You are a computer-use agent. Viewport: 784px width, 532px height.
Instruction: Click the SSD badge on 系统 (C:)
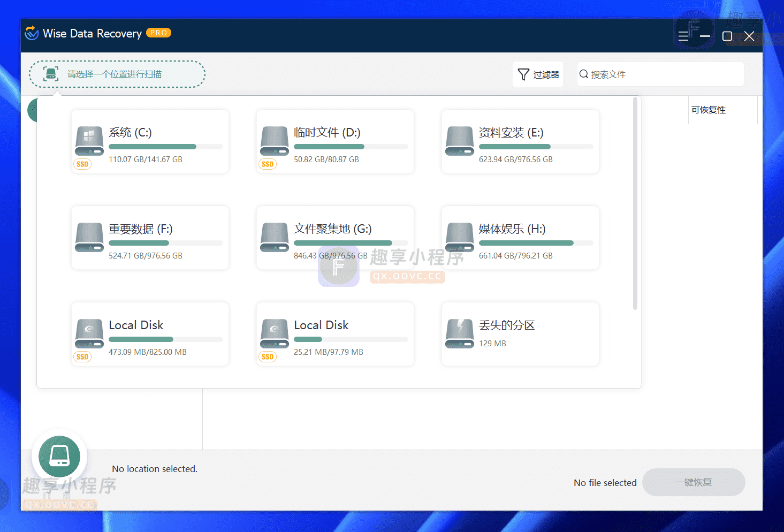82,164
